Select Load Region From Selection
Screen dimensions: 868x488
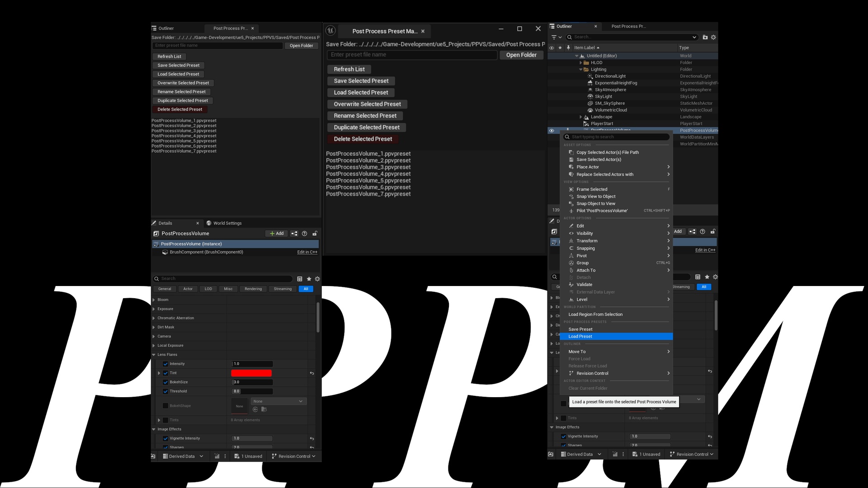tap(616, 314)
